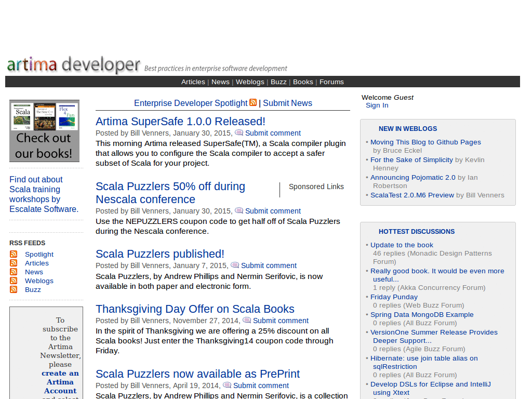Click comment bubble icon under Nescala conference post
This screenshot has height=399, width=532.
coord(239,211)
